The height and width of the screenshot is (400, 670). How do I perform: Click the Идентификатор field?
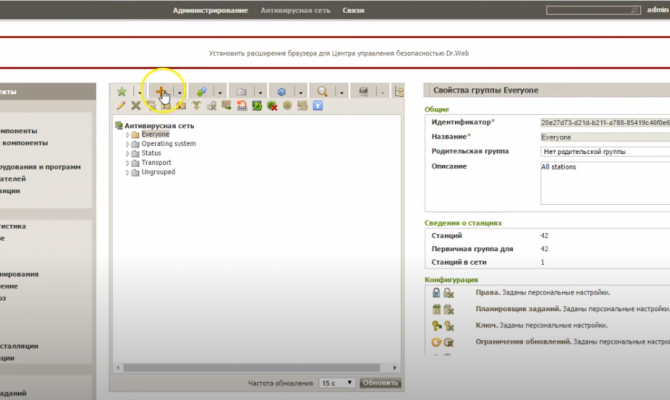click(x=605, y=123)
